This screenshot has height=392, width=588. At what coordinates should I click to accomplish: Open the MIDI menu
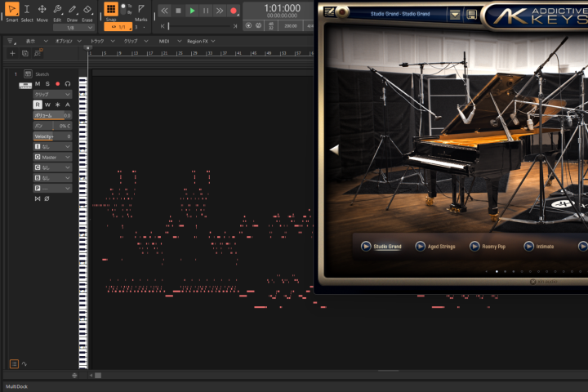(170, 41)
